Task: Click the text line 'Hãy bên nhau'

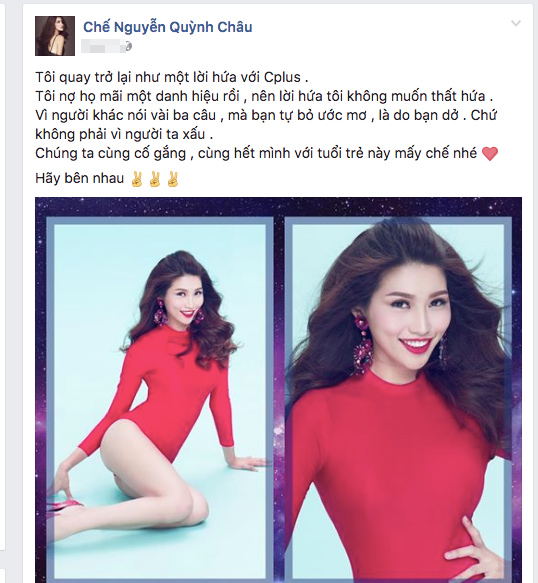Action: pos(79,178)
